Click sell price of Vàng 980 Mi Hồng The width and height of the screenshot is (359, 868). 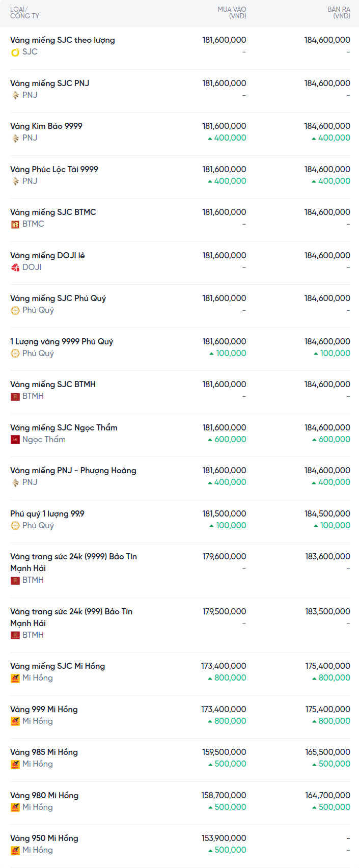point(327,796)
